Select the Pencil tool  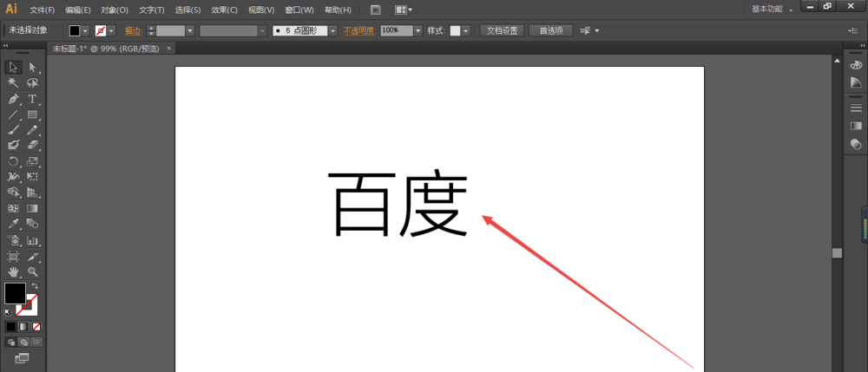(32, 130)
